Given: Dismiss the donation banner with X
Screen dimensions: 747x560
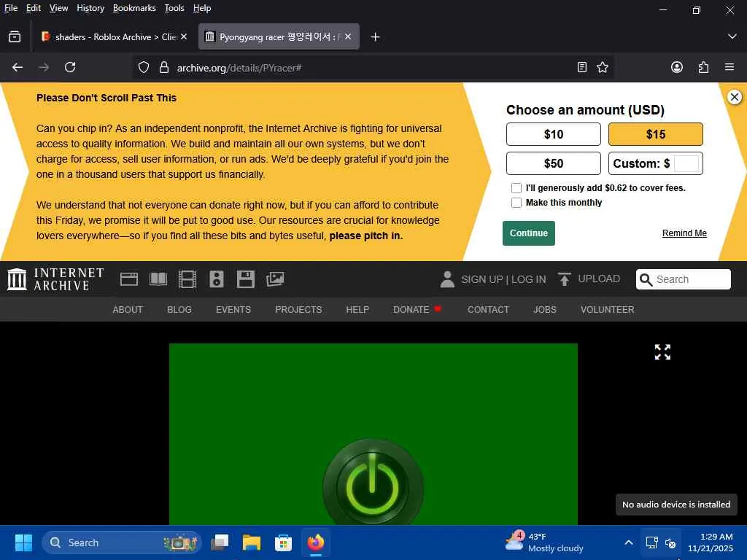Looking at the screenshot, I should point(734,97).
